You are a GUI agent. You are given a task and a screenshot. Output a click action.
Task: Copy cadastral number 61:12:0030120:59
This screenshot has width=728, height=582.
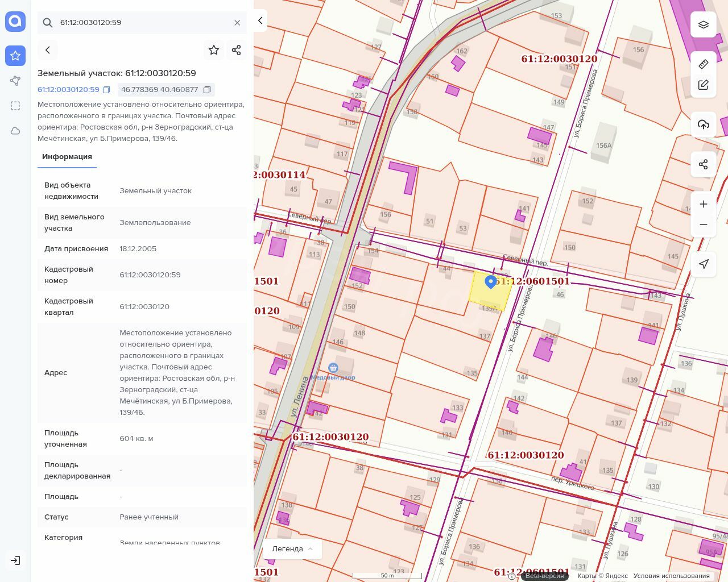[x=106, y=90]
